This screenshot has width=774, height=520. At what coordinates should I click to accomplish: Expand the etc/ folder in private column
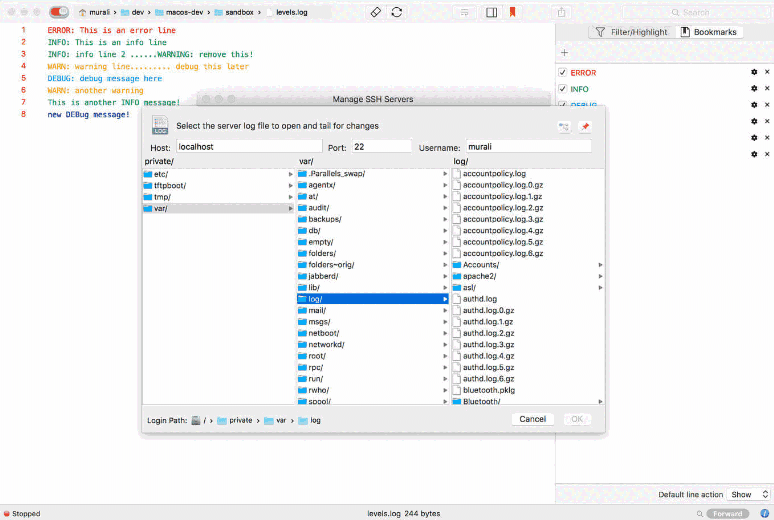(290, 174)
